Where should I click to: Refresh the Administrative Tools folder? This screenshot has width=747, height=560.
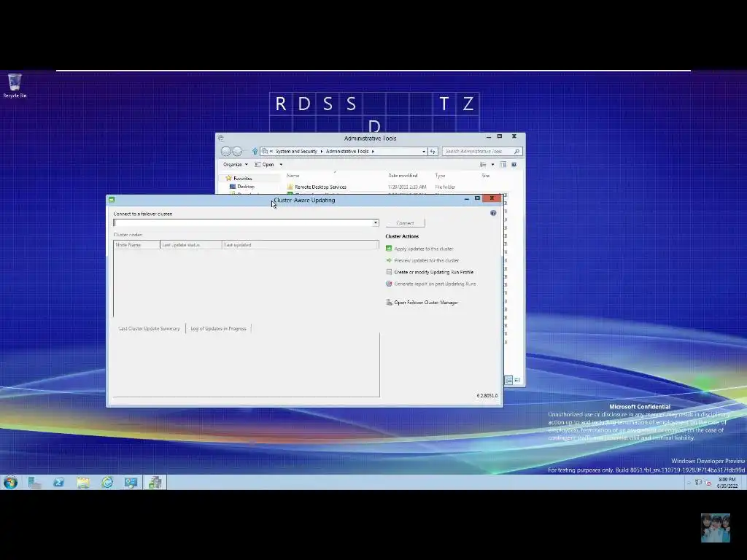coord(433,152)
